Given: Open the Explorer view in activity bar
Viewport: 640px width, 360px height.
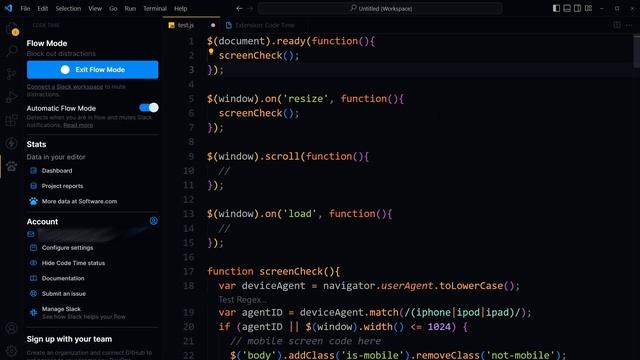Looking at the screenshot, I should pos(12,29).
